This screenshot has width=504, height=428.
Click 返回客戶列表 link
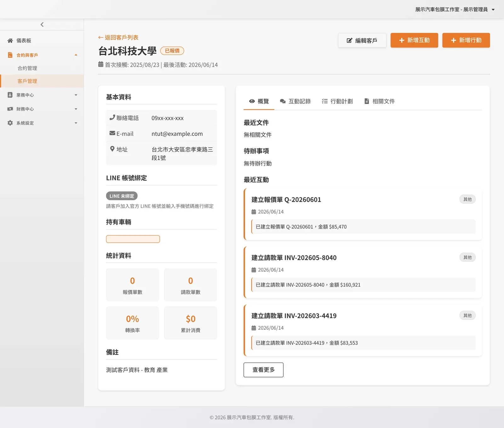point(118,37)
